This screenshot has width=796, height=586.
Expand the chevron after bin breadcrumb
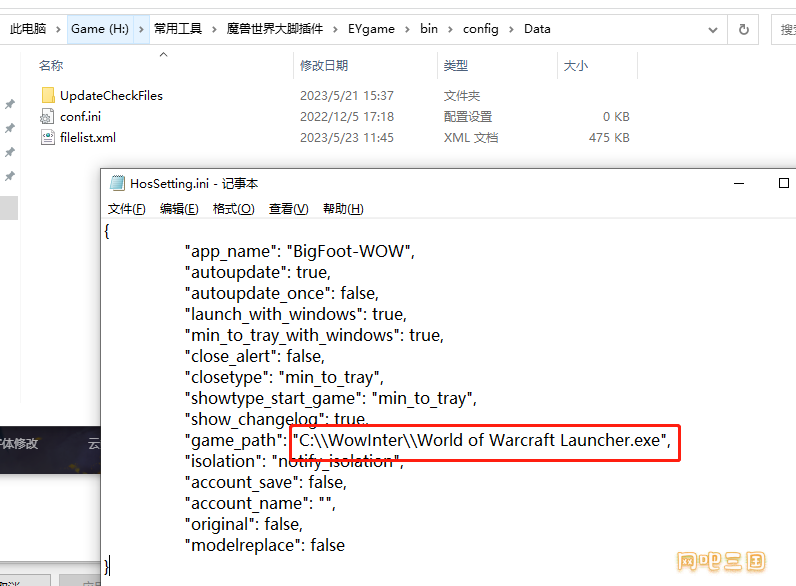pos(450,29)
